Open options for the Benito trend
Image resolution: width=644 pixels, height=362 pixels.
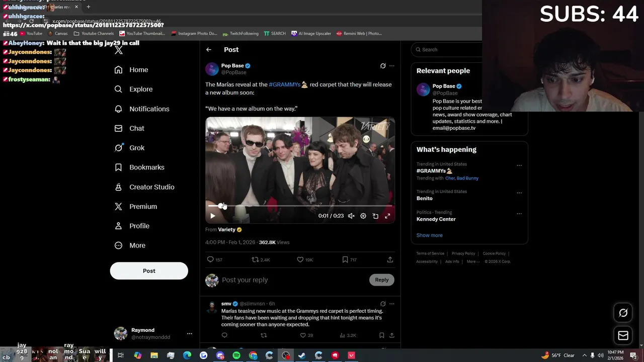pyautogui.click(x=519, y=193)
